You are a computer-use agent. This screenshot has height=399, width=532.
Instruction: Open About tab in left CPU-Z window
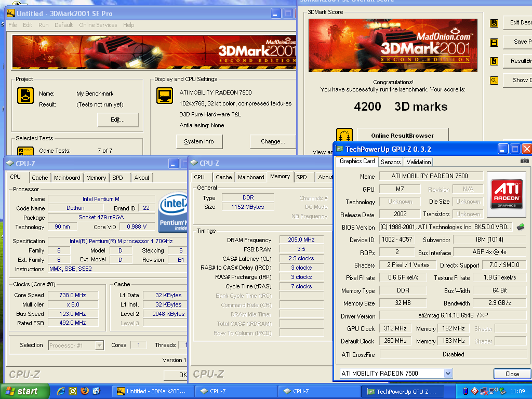pyautogui.click(x=142, y=178)
